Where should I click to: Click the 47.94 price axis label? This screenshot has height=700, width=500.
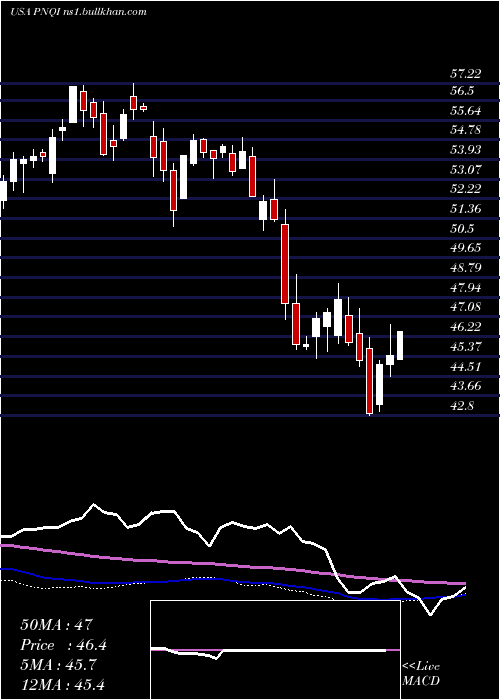[x=465, y=288]
